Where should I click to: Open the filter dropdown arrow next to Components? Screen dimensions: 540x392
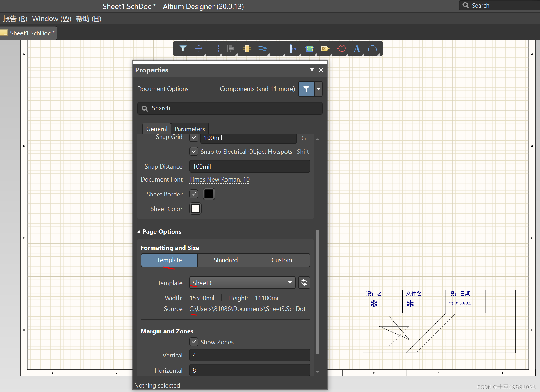(318, 89)
